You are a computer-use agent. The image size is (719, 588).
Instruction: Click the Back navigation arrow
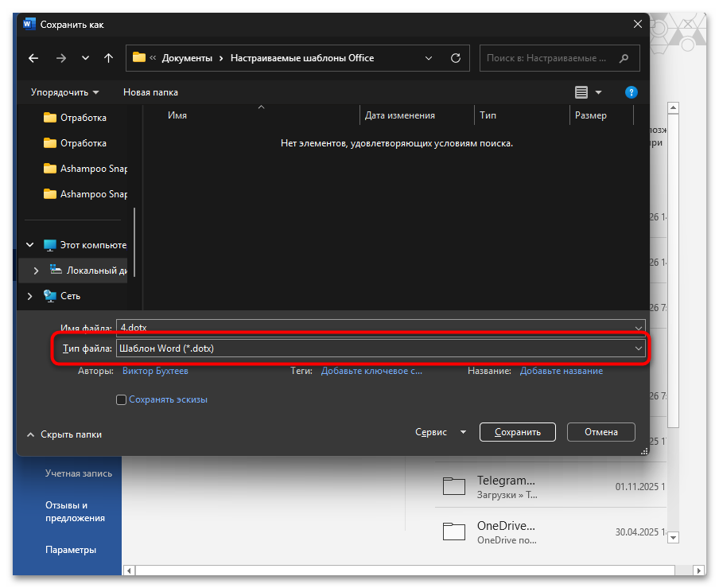coord(33,58)
